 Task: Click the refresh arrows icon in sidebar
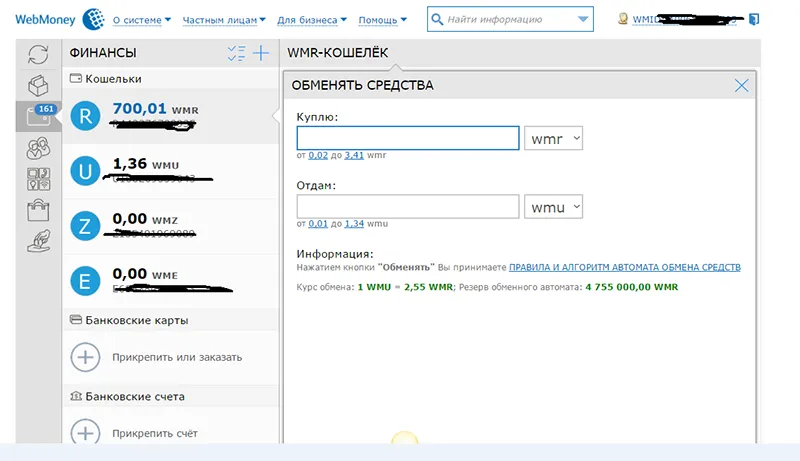tap(38, 55)
